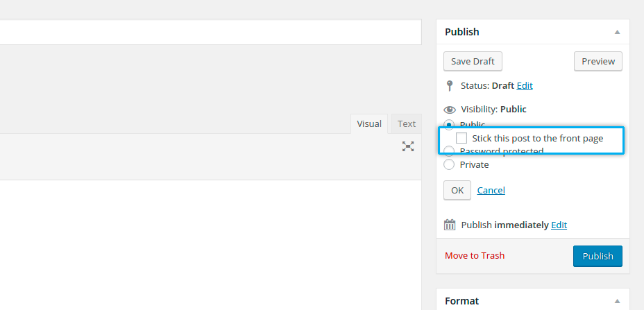Choose Password protected visibility
This screenshot has width=644, height=310.
(449, 150)
